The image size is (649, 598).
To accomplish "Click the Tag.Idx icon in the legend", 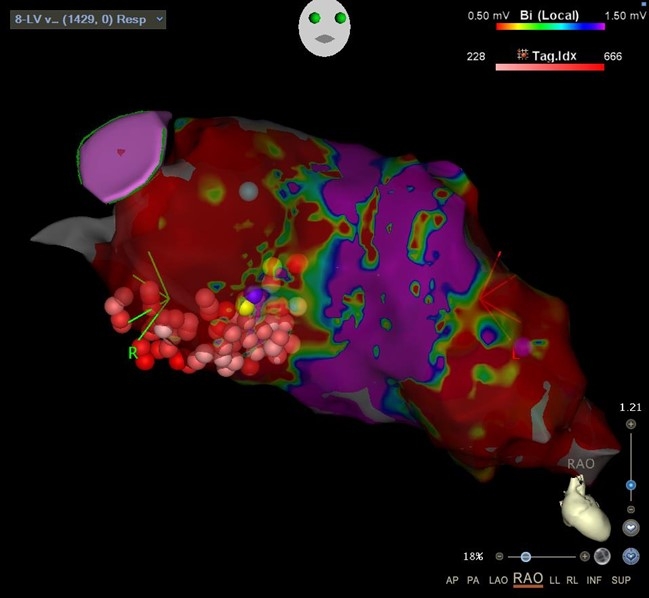I will [x=522, y=56].
